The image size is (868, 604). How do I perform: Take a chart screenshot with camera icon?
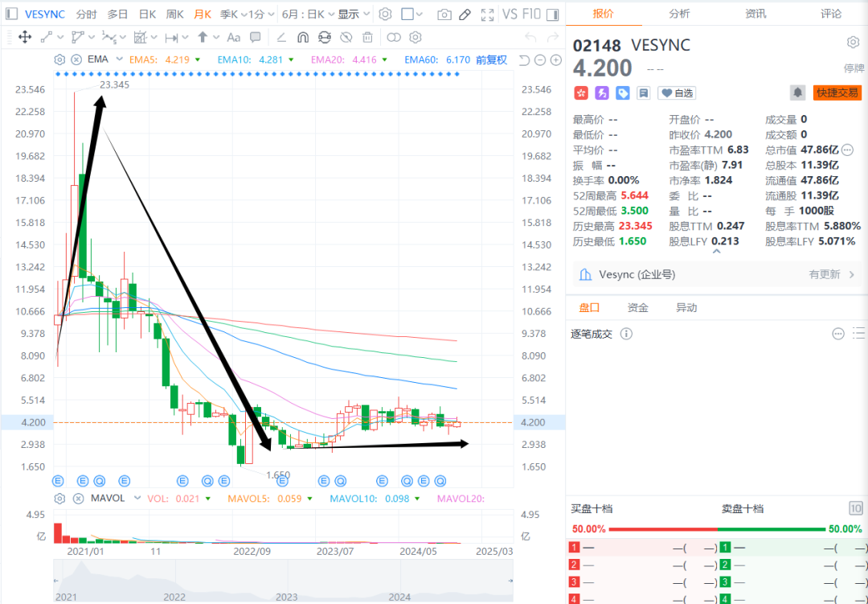click(x=444, y=15)
